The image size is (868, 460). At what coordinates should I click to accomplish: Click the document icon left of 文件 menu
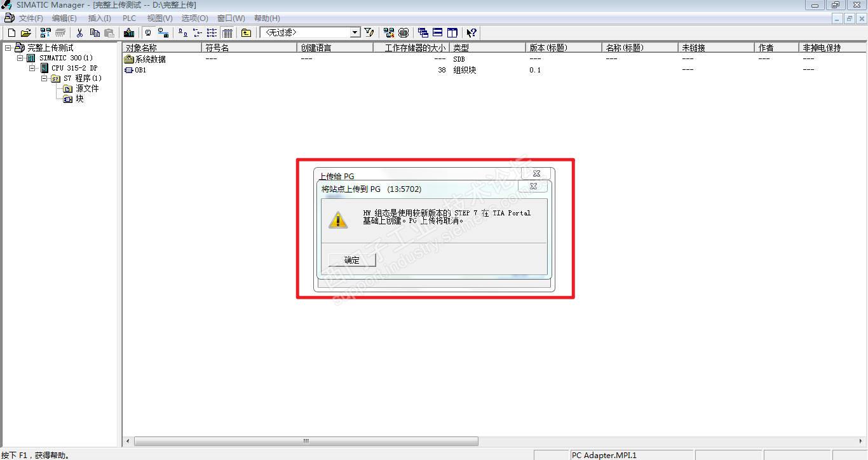click(x=9, y=18)
